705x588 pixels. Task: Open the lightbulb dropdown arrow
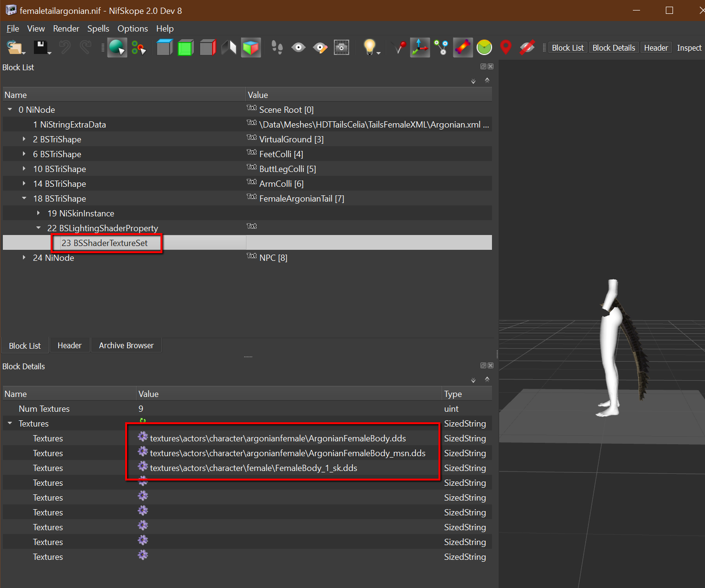pos(379,53)
